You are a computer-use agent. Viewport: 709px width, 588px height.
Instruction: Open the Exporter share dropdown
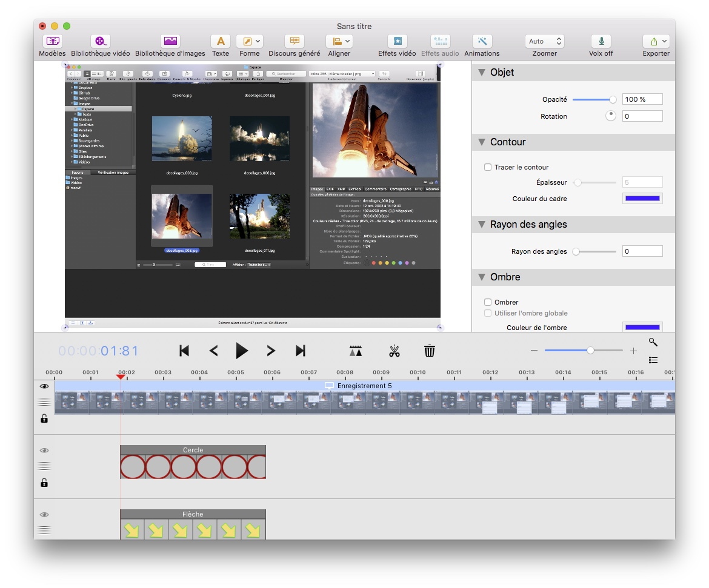656,41
